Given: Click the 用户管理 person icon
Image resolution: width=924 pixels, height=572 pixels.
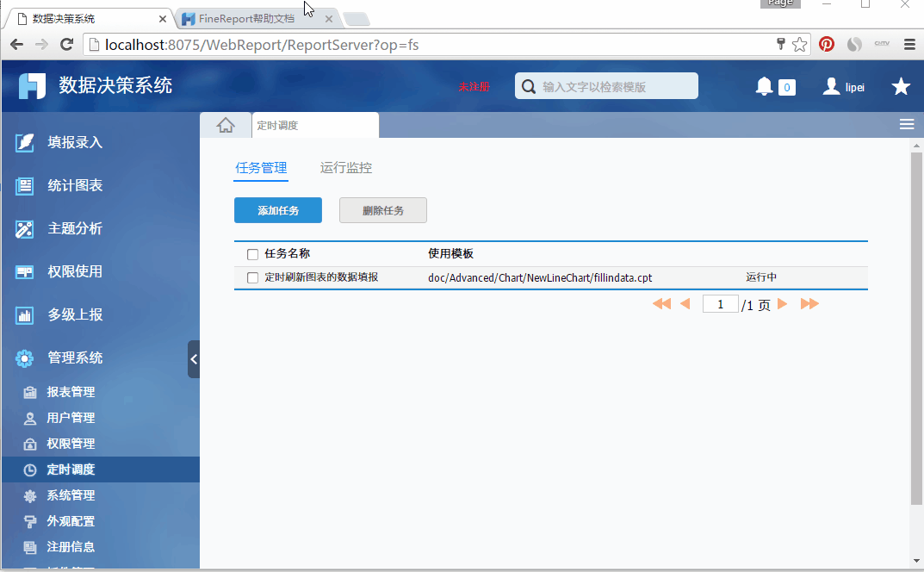Looking at the screenshot, I should (x=30, y=418).
